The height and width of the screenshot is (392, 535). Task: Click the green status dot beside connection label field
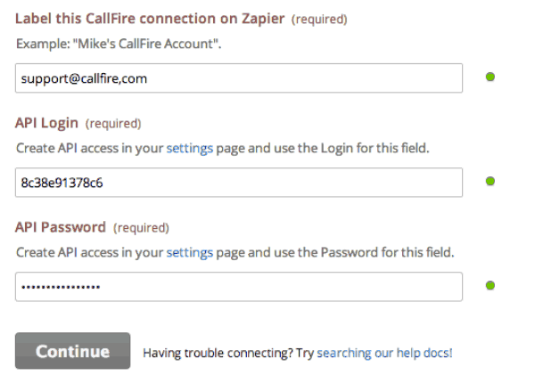click(x=490, y=77)
